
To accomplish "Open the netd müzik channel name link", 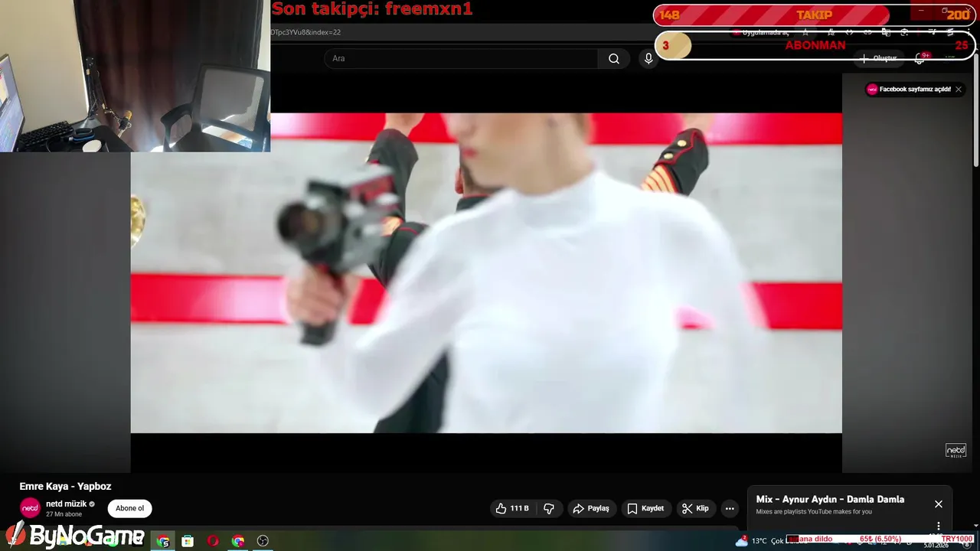I will click(x=67, y=504).
